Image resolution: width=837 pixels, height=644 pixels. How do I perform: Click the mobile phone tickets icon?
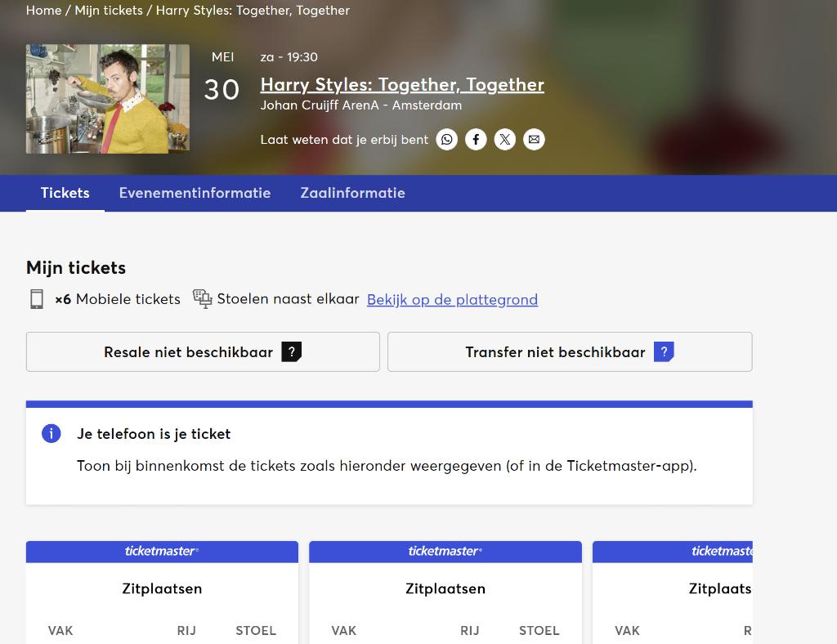click(x=37, y=299)
